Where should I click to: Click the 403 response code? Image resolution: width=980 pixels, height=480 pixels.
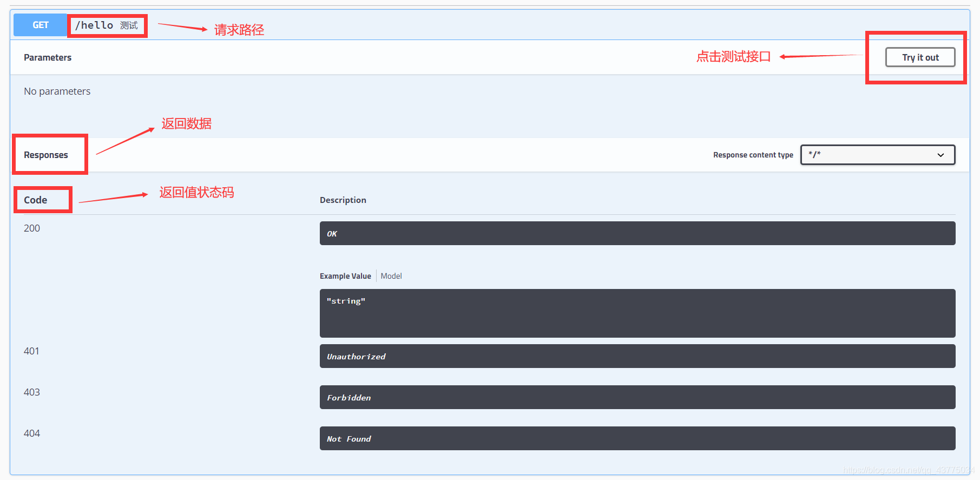[32, 392]
